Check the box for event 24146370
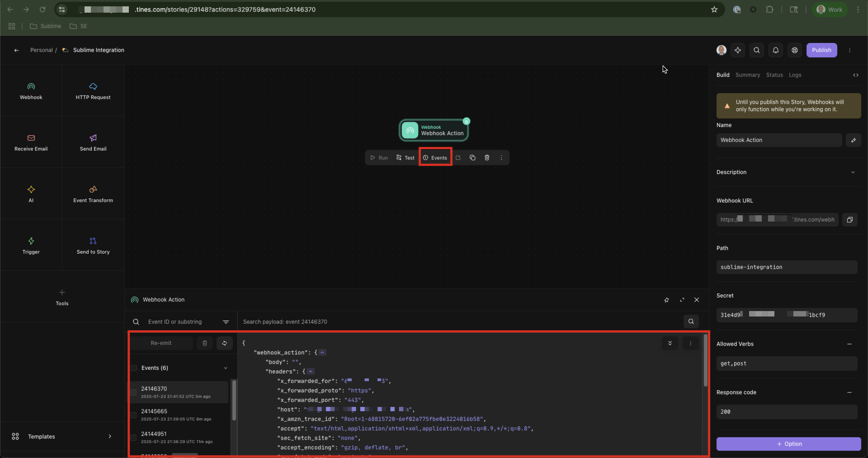 (134, 392)
